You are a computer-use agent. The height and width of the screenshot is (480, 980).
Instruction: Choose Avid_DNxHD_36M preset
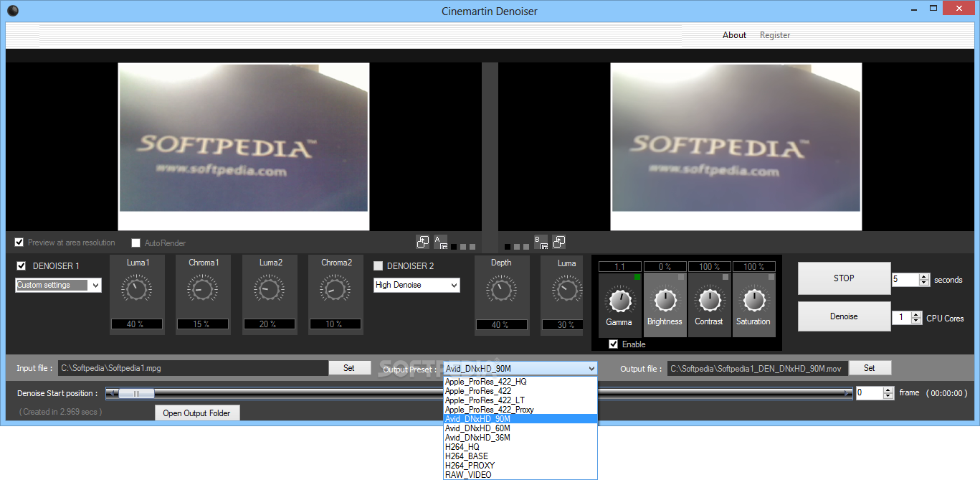coord(520,438)
